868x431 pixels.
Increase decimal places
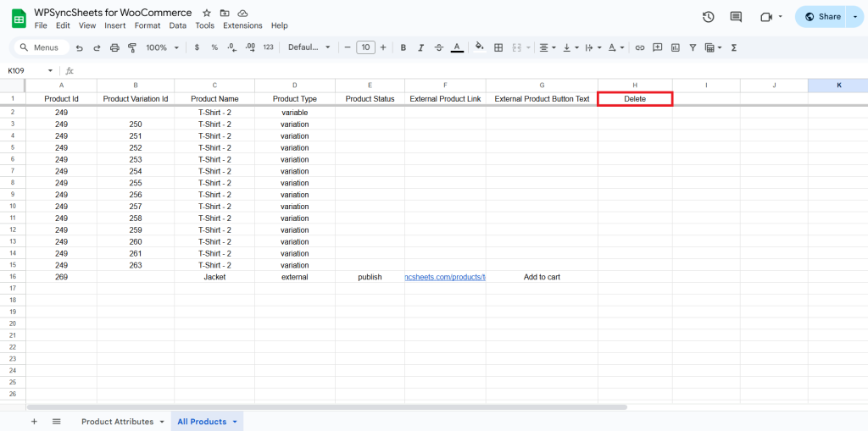tap(250, 47)
